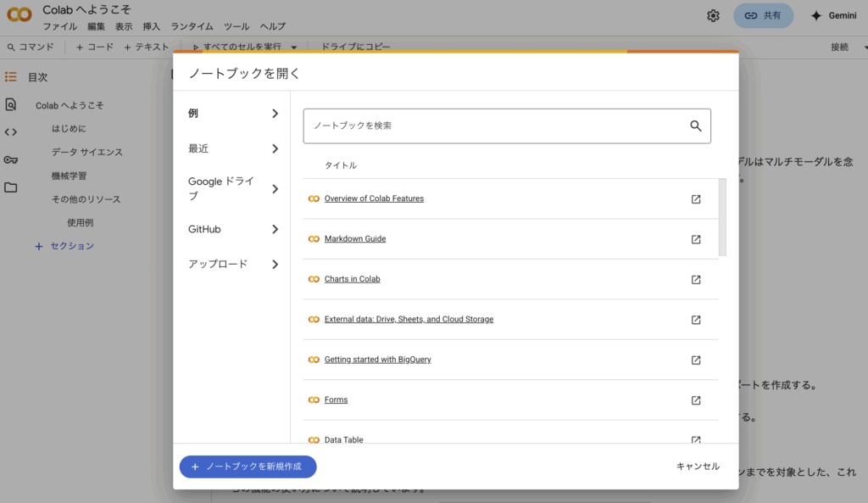Select 機械学習 in table of contents
Image resolution: width=868 pixels, height=503 pixels.
click(69, 176)
